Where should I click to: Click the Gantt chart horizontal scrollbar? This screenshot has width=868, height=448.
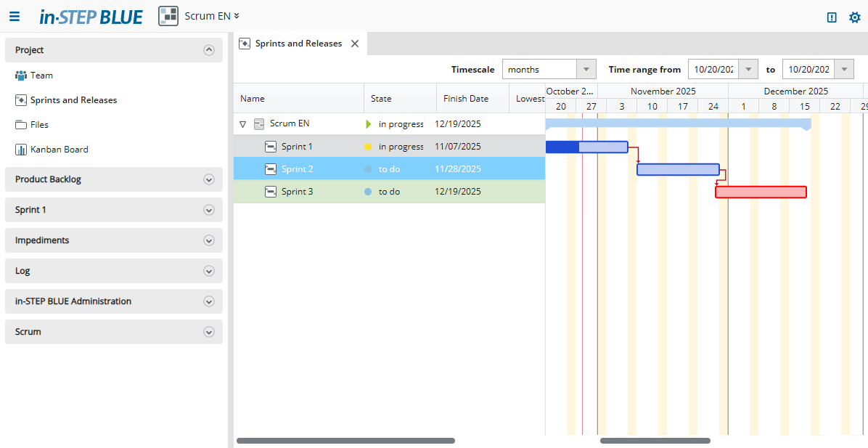[655, 441]
